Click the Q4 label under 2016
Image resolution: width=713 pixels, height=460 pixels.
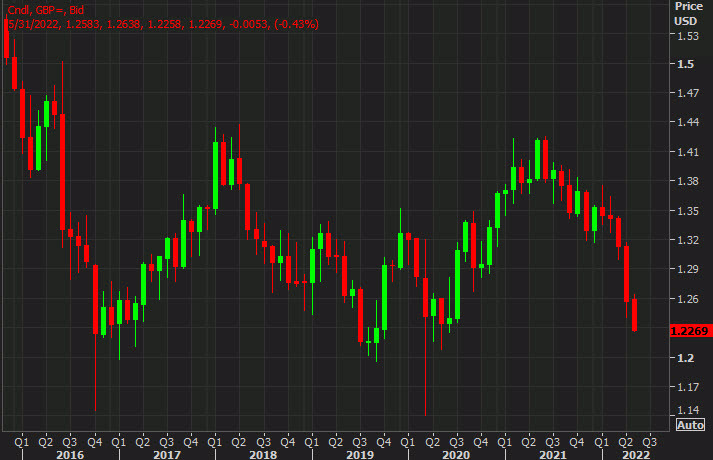pyautogui.click(x=94, y=442)
